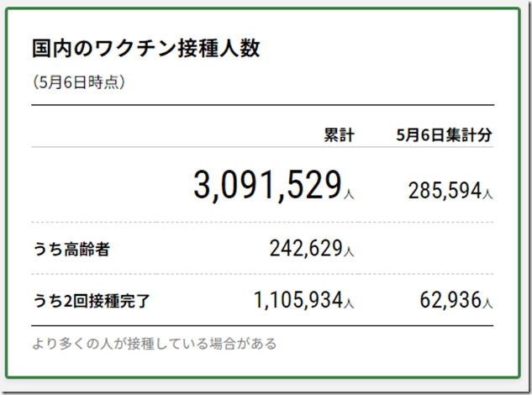Click the empty 5月6日集計分 cell for 高齢者
Image resolution: width=532 pixels, height=395 pixels.
[445, 249]
